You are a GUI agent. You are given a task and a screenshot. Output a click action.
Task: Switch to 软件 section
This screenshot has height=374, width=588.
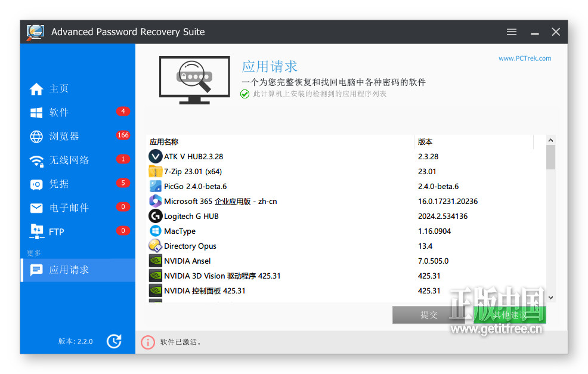(78, 113)
